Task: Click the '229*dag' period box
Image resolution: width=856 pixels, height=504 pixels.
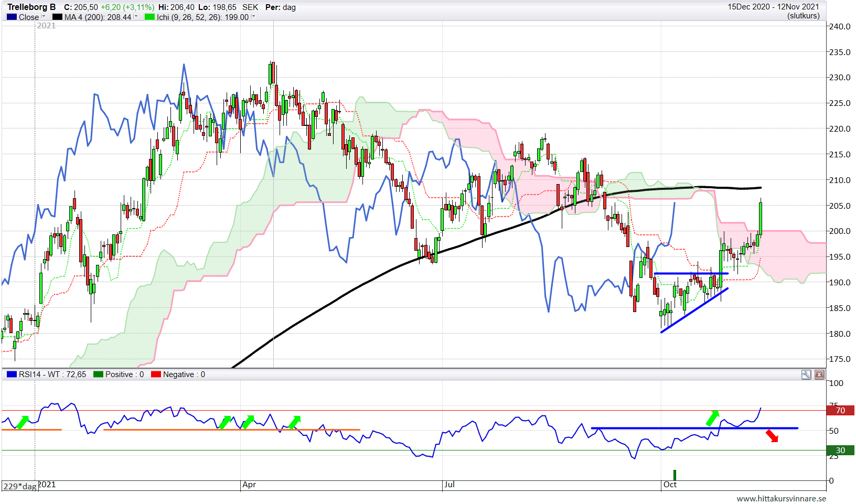Action: [19, 486]
